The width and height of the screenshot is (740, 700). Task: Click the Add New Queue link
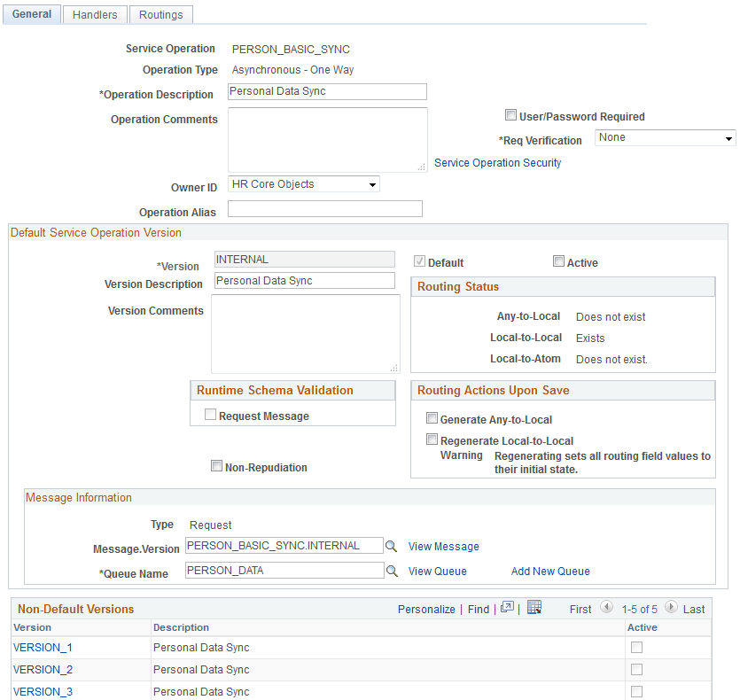549,572
